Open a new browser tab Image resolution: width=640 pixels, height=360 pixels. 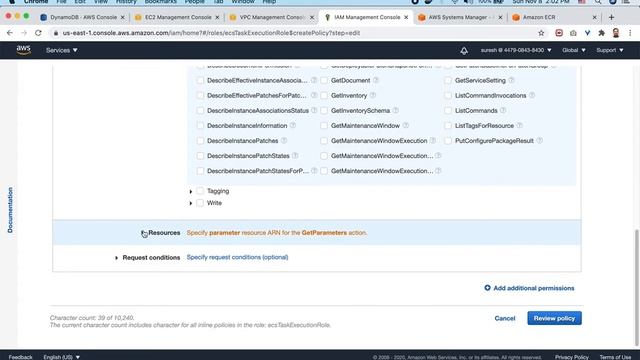click(611, 17)
